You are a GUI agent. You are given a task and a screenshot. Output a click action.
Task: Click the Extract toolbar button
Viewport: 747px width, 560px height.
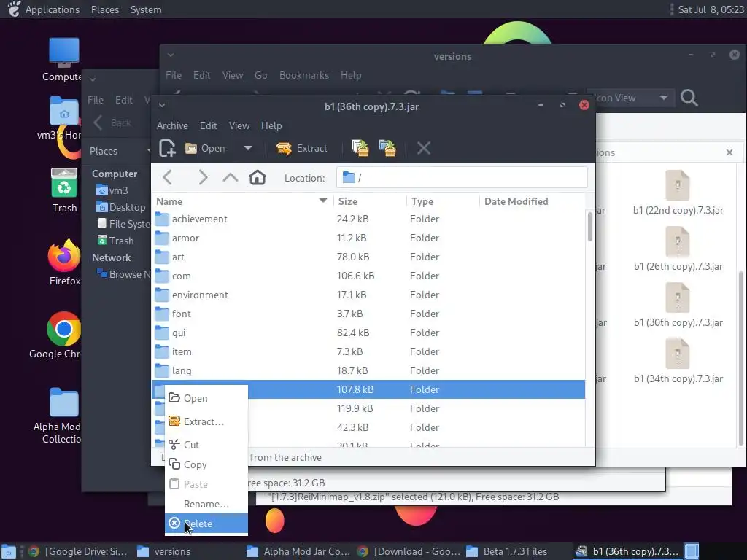click(301, 148)
